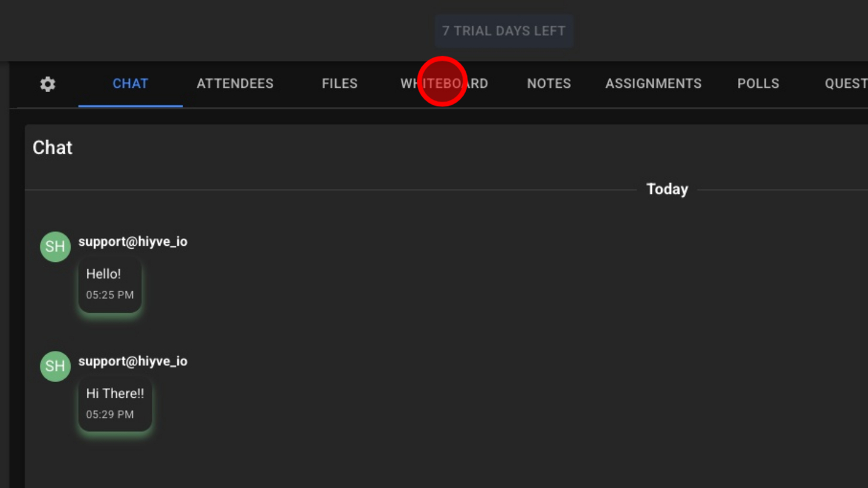Select the Files tab
The image size is (868, 488).
(x=339, y=84)
